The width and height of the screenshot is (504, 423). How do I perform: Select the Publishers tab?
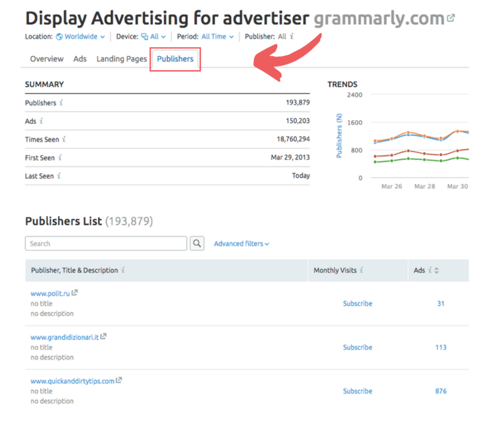pos(175,59)
